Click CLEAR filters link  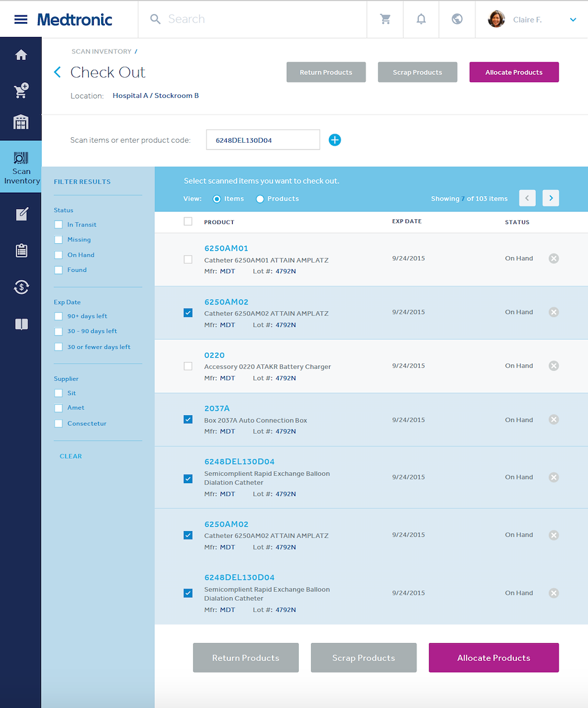[x=71, y=456]
